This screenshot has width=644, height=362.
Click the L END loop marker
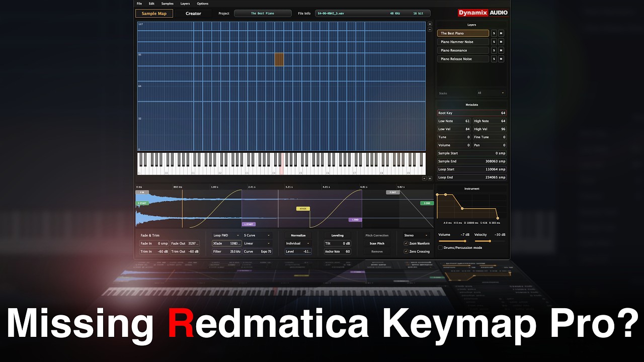(x=355, y=220)
